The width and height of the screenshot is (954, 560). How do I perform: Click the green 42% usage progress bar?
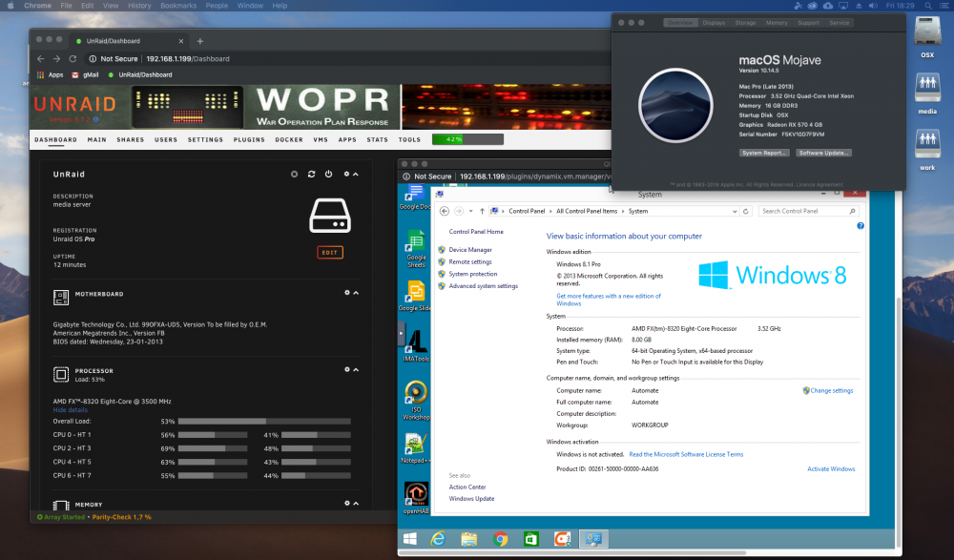tap(467, 139)
